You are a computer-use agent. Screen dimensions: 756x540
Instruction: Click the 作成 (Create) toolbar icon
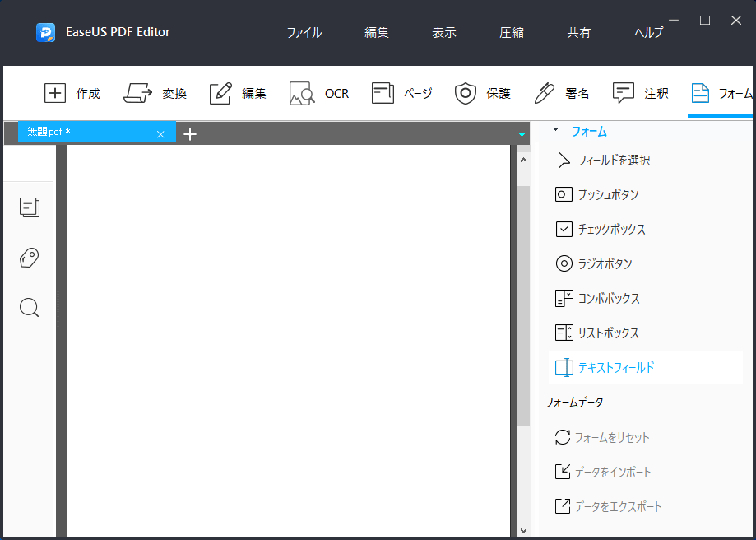click(55, 93)
